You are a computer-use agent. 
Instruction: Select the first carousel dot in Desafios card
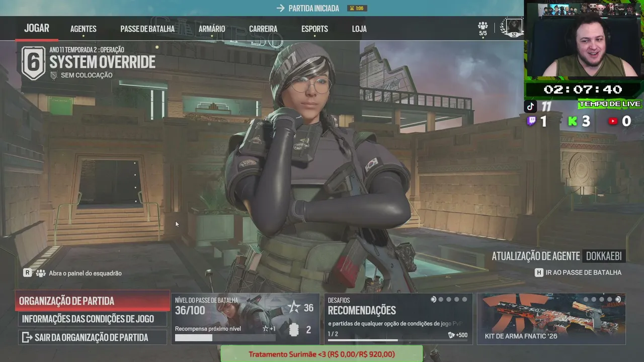point(433,300)
